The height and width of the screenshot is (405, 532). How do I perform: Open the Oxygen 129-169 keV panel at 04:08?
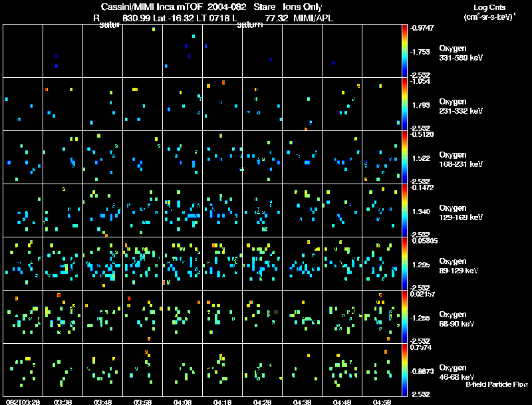coord(182,210)
